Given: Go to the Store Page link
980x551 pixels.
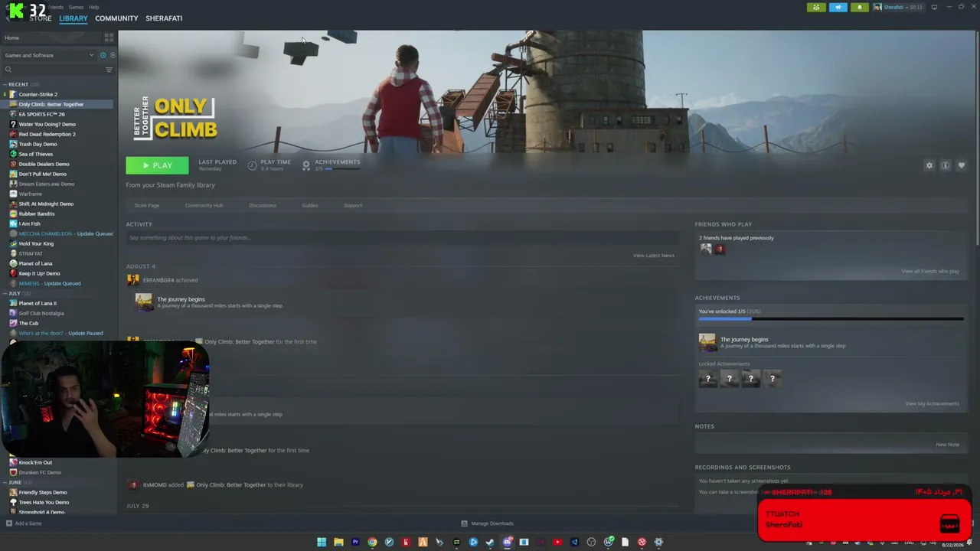Looking at the screenshot, I should [x=147, y=205].
